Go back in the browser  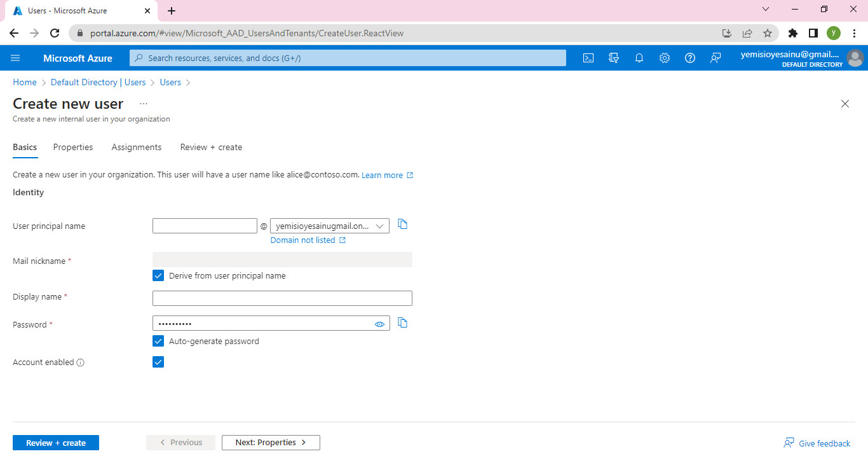tap(14, 33)
